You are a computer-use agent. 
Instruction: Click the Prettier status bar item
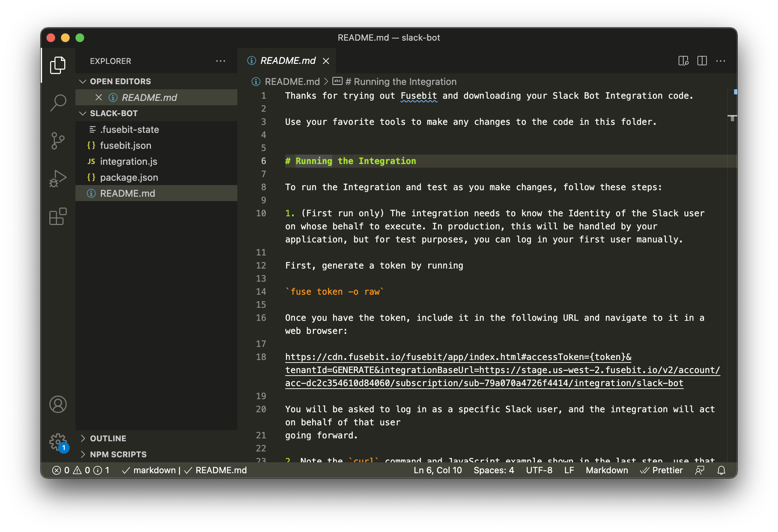[661, 470]
